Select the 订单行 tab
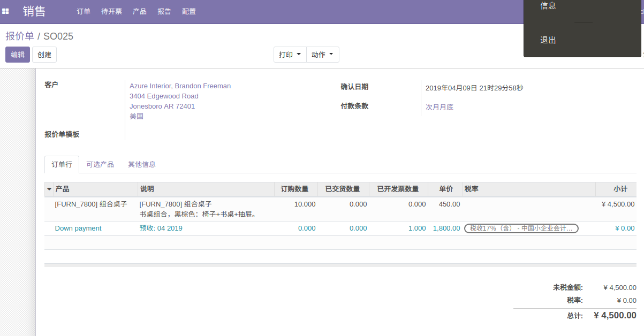644x336 pixels. [62, 164]
